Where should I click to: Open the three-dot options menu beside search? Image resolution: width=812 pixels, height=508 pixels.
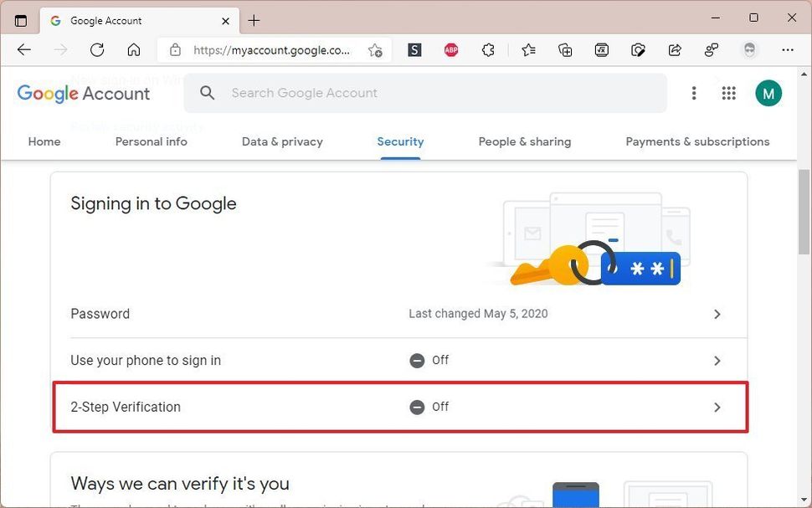click(x=694, y=93)
